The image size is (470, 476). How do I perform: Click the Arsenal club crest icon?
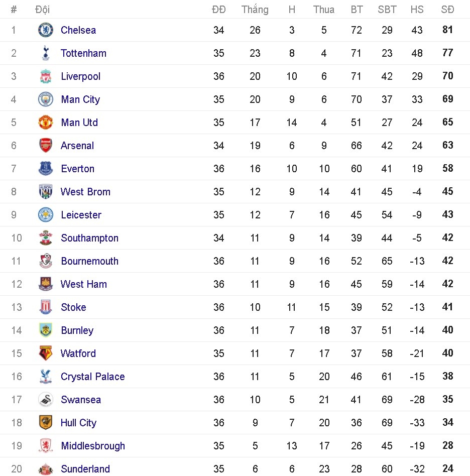coord(46,146)
